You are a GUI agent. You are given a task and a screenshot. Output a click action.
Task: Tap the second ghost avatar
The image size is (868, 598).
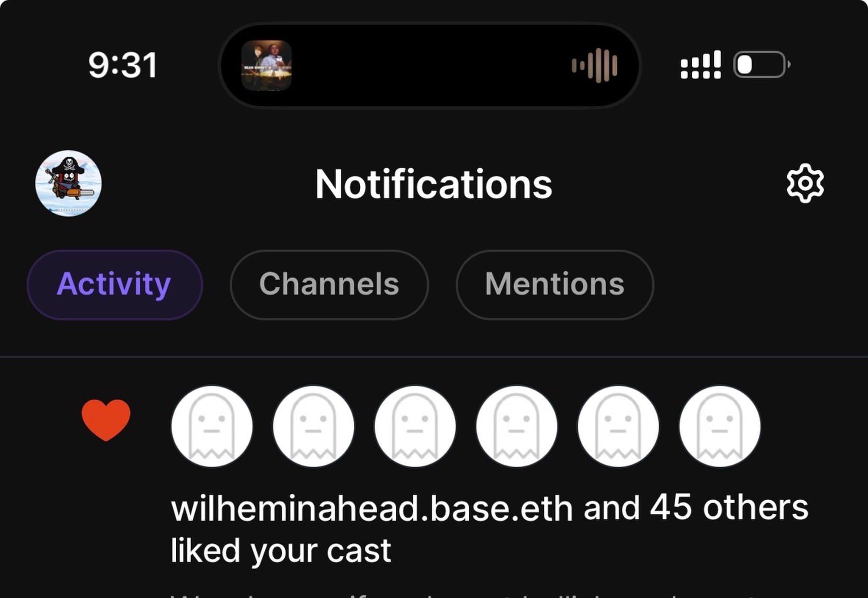313,426
